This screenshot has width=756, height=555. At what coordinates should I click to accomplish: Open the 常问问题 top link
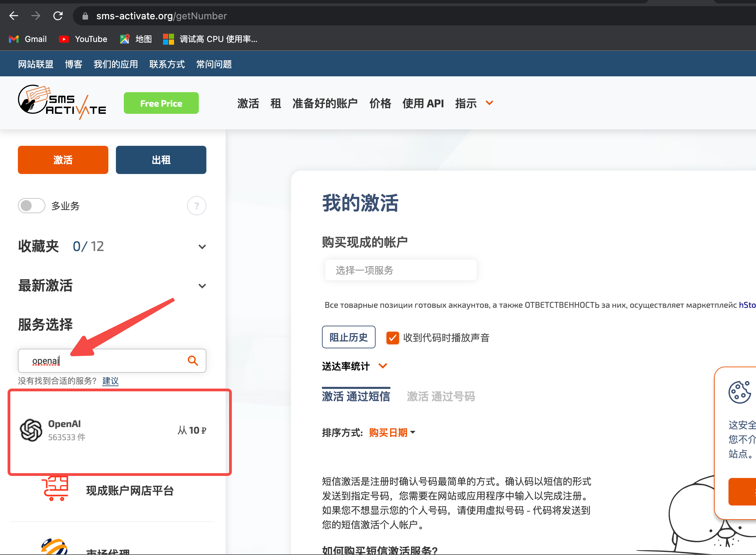[x=214, y=64]
